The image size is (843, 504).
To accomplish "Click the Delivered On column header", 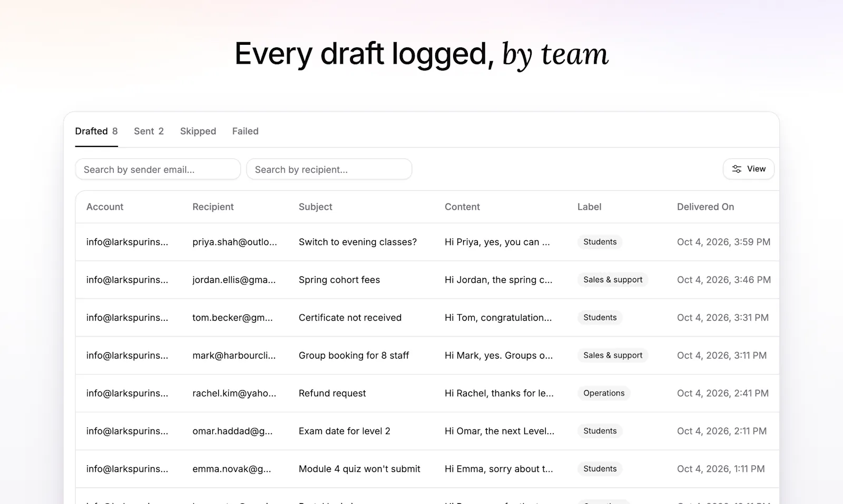I will pos(705,207).
